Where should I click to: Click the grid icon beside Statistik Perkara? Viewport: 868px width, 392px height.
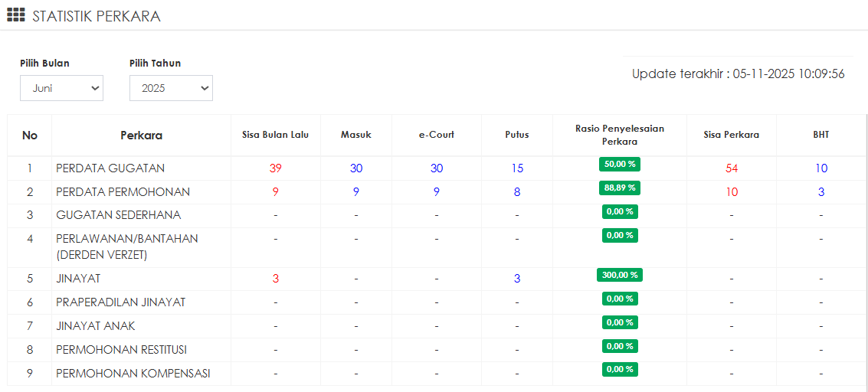coord(16,15)
